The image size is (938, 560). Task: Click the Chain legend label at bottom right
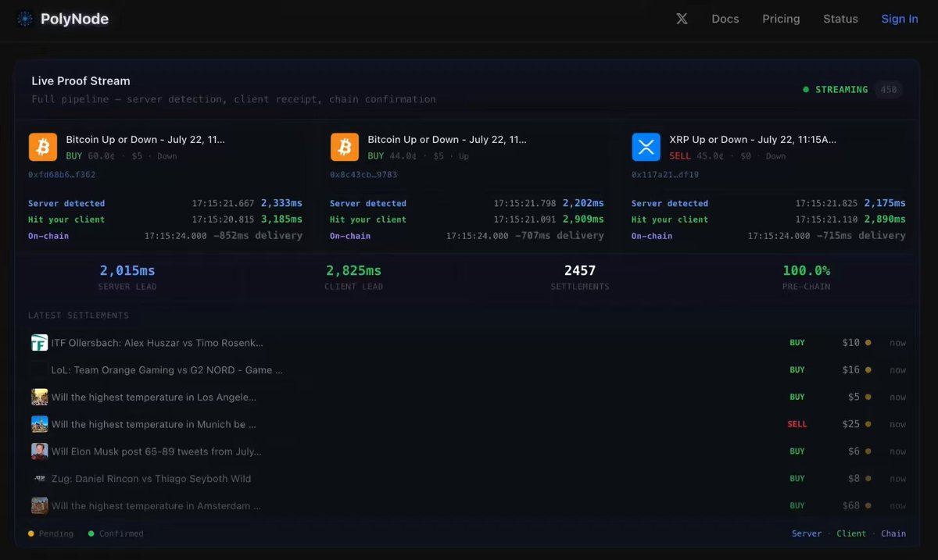click(x=893, y=533)
